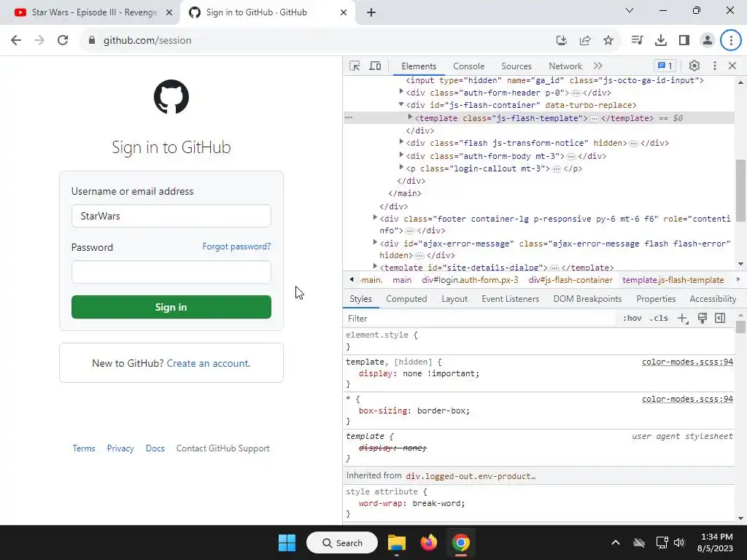Open the DevTools three-dot customize menu
The height and width of the screenshot is (560, 747).
[x=715, y=66]
